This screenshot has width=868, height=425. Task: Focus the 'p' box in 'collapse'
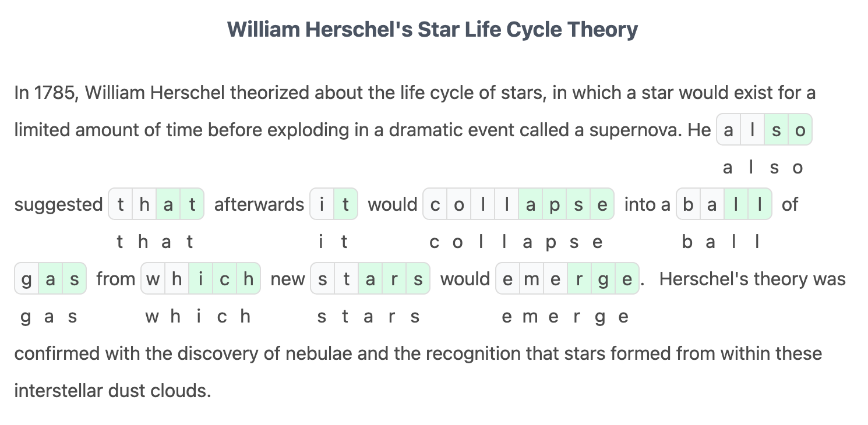click(x=554, y=204)
